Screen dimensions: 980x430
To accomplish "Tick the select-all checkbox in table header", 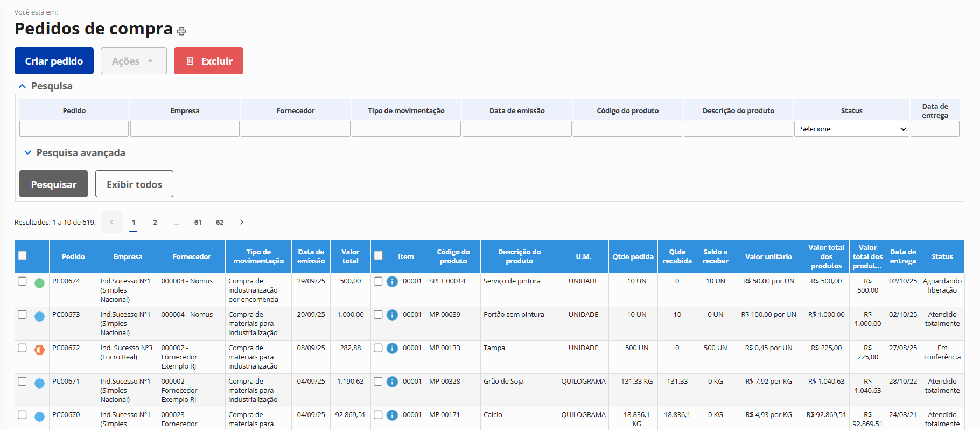I will coord(22,255).
